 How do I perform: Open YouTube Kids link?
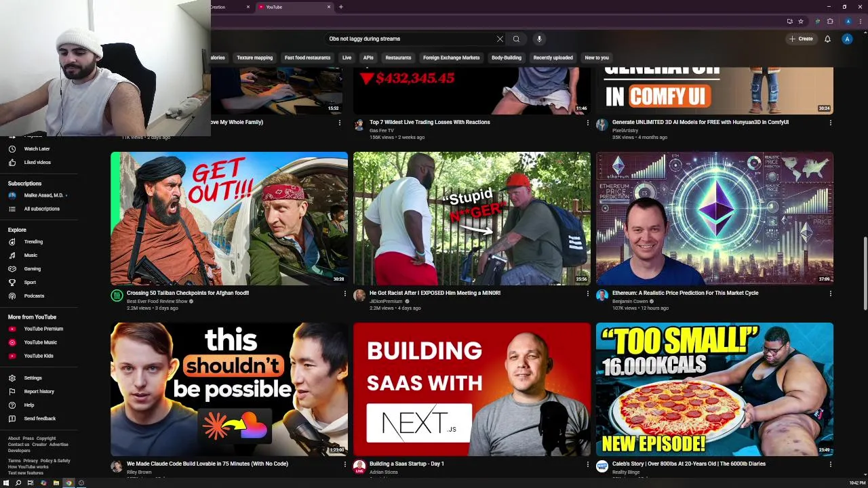pos(38,356)
